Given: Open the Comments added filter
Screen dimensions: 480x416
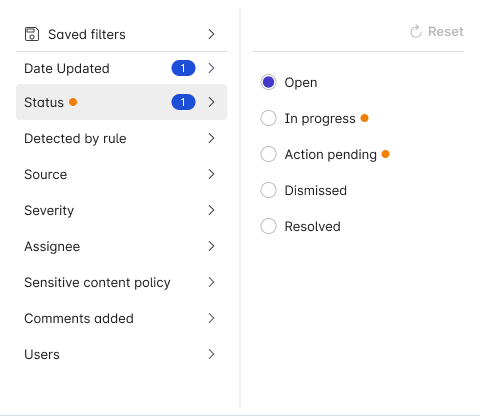Looking at the screenshot, I should point(122,318).
